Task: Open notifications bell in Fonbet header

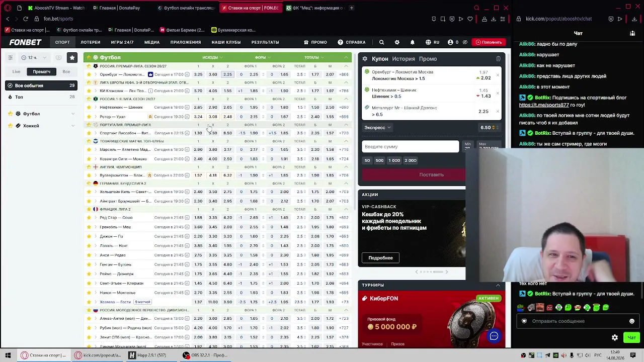Action: 412,42
